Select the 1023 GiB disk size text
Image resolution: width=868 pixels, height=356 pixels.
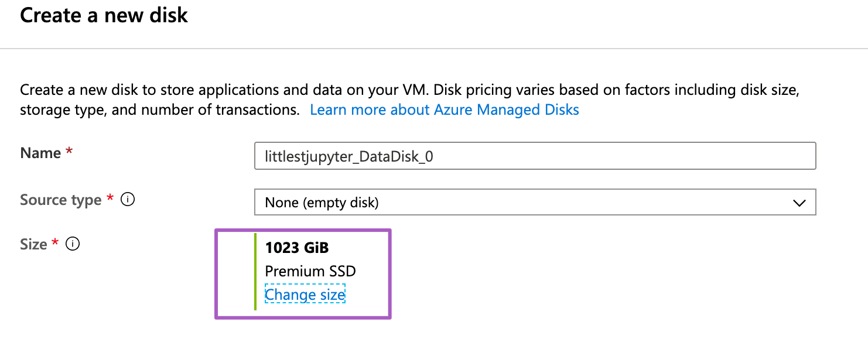pyautogui.click(x=297, y=248)
